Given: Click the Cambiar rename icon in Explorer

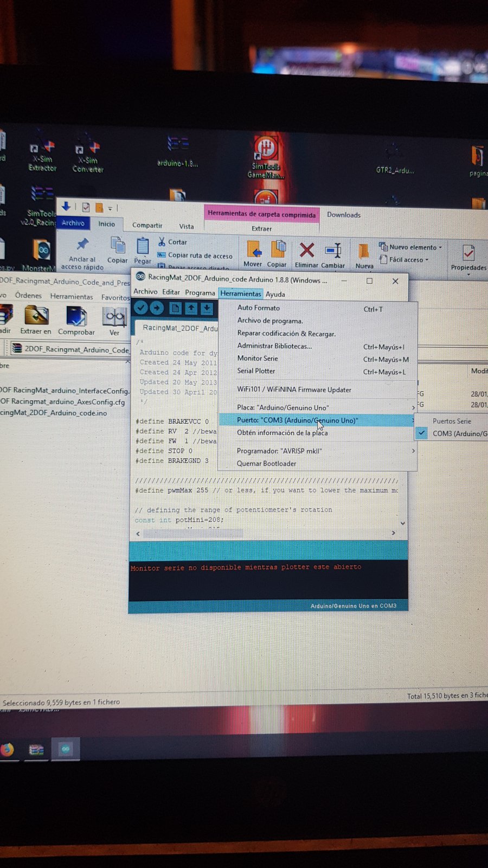Looking at the screenshot, I should point(333,250).
